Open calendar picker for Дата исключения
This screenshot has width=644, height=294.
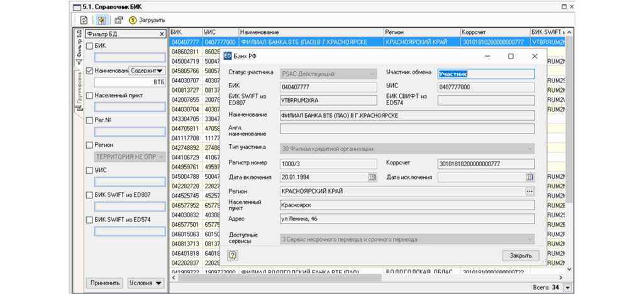(530, 178)
